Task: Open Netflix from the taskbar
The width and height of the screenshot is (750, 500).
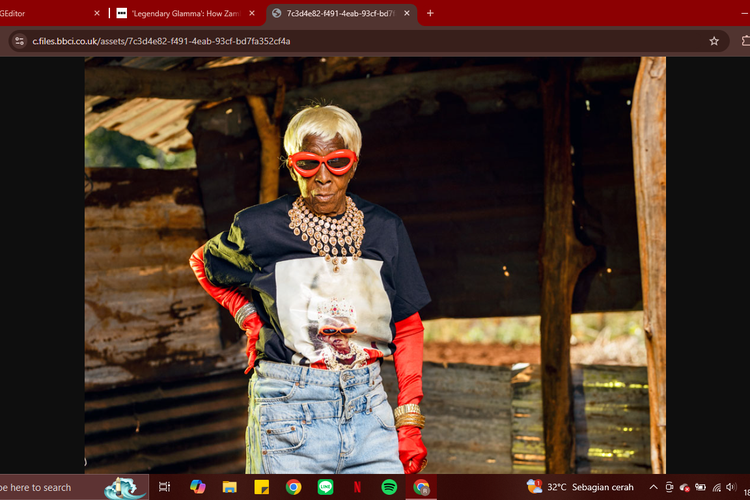Action: click(x=357, y=487)
